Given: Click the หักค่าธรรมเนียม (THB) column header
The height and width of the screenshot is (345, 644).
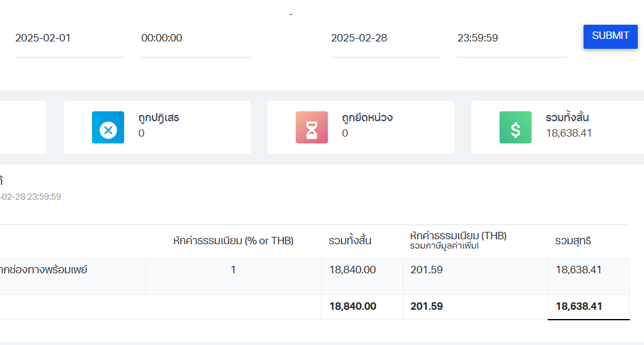Looking at the screenshot, I should (x=458, y=236).
